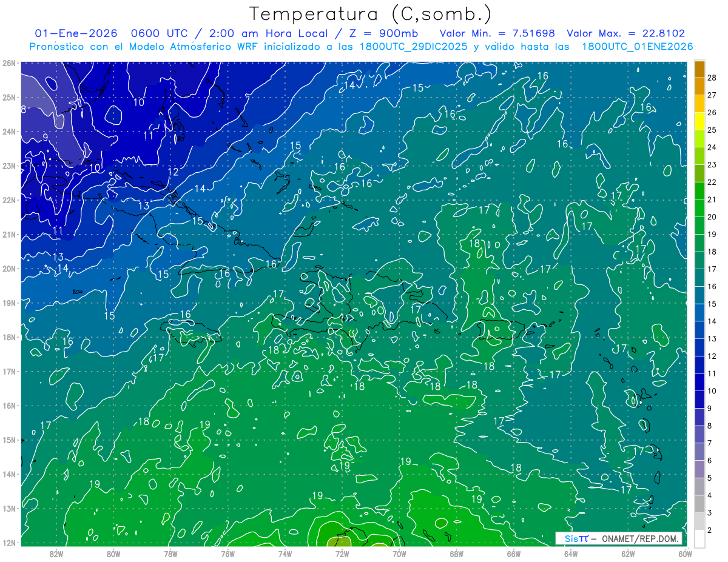Click the color scale label 6

click(x=709, y=461)
